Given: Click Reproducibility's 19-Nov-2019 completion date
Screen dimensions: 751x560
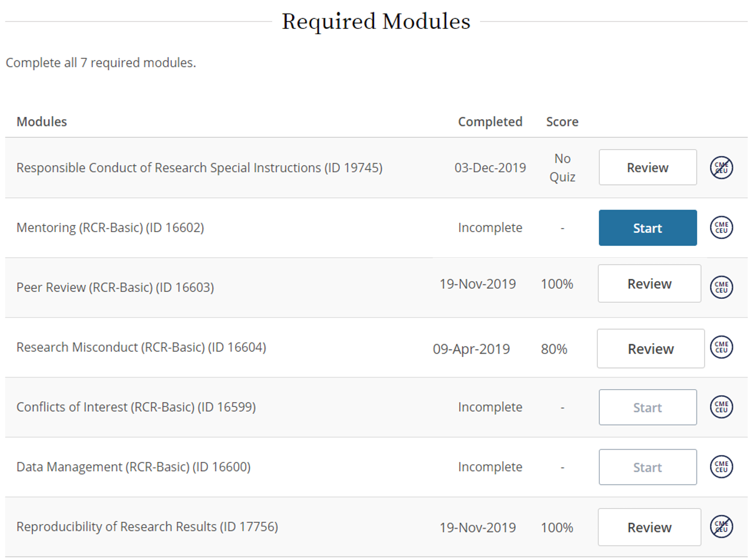Looking at the screenshot, I should 477,528.
